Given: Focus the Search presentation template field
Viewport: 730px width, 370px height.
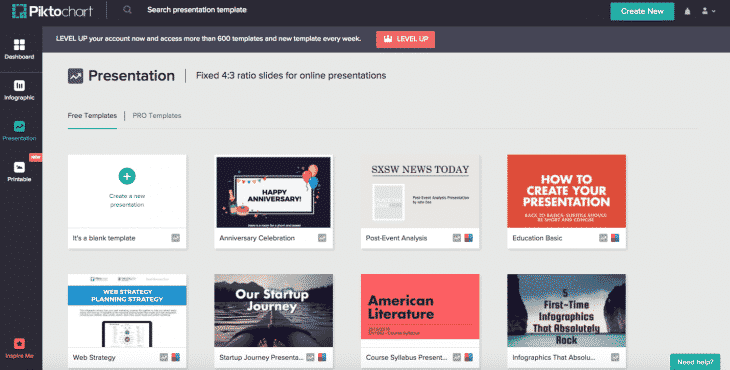Looking at the screenshot, I should click(x=197, y=10).
